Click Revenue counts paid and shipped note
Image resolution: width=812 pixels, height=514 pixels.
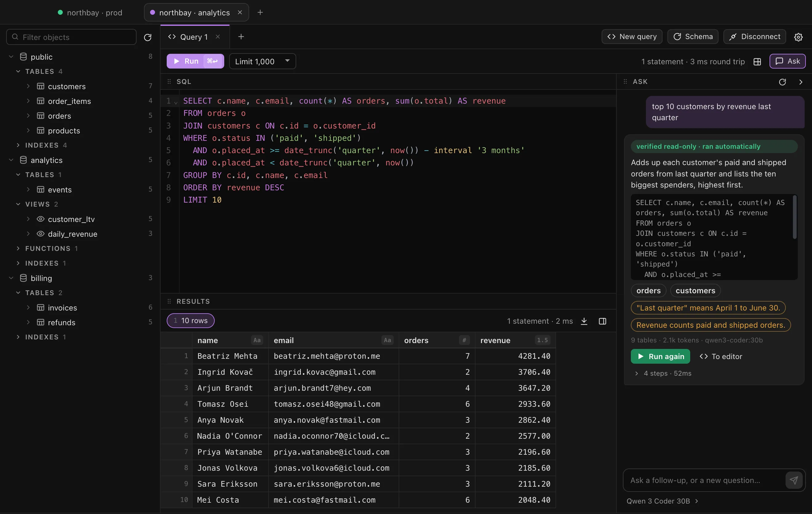click(x=711, y=325)
